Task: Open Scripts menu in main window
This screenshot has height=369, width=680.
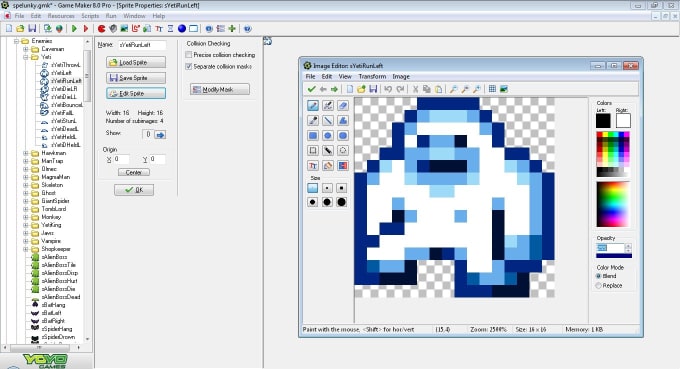Action: coord(90,16)
